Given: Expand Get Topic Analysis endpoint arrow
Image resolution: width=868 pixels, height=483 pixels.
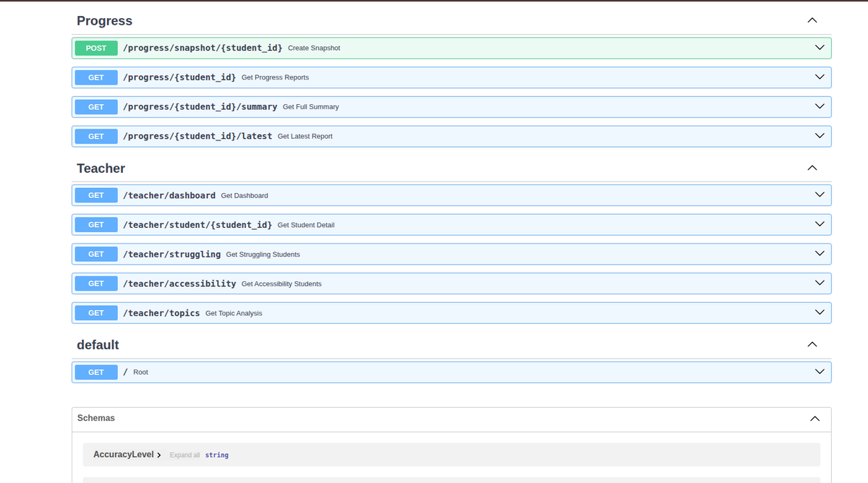Looking at the screenshot, I should click(820, 313).
